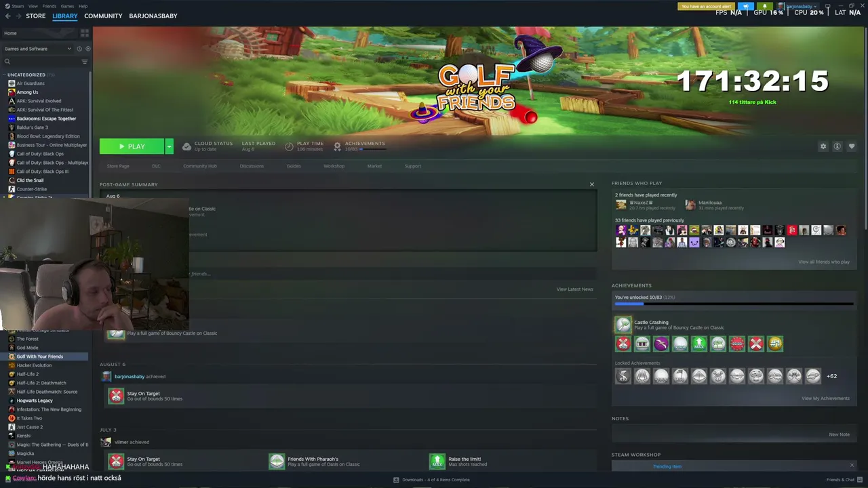The image size is (868, 488).
Task: Select the Castle Crashing achievement icon
Action: pos(623,325)
